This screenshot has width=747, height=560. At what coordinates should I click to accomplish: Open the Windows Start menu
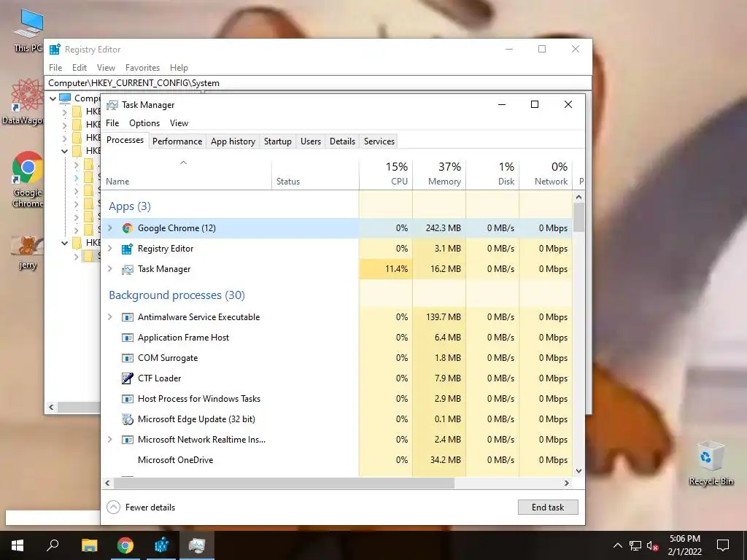tap(18, 545)
